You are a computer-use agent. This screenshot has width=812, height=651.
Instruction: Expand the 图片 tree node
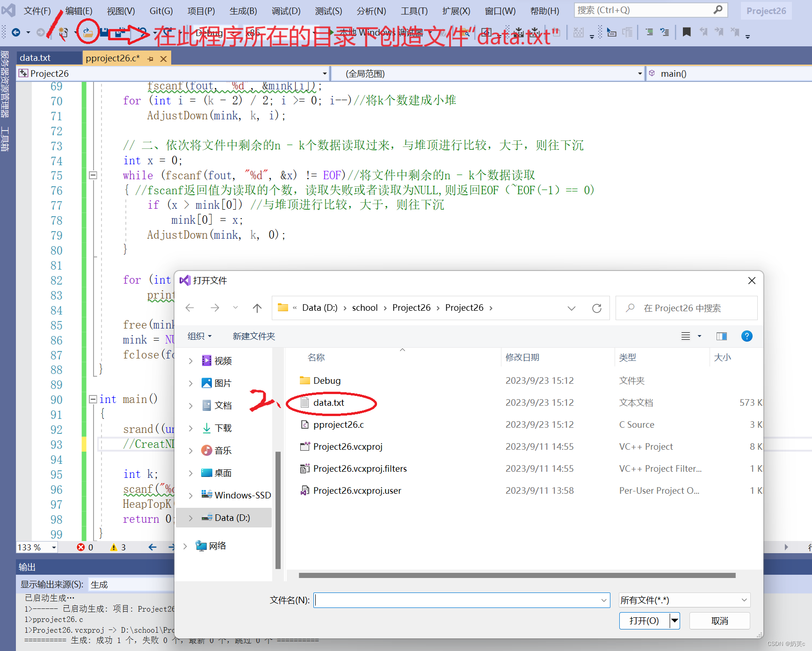coord(190,383)
